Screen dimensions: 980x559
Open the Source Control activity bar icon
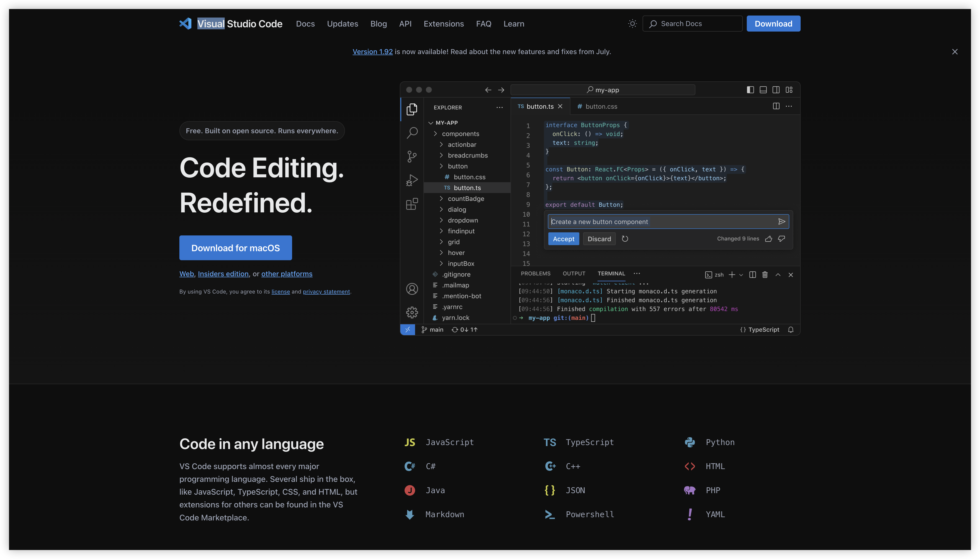(x=412, y=156)
